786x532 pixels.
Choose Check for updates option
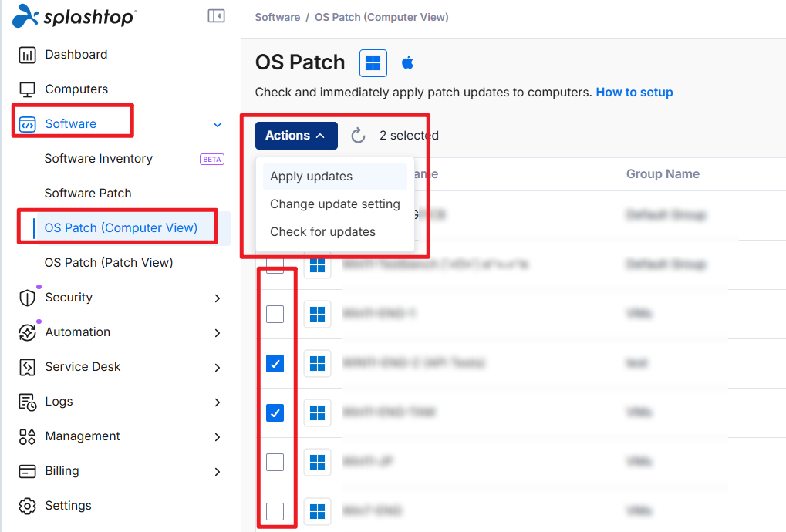tap(335, 232)
